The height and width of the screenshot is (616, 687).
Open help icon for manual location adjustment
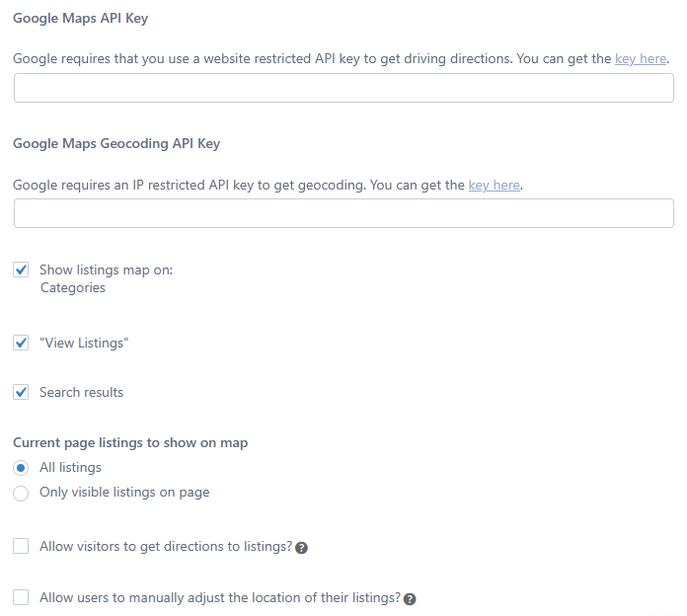(x=410, y=599)
